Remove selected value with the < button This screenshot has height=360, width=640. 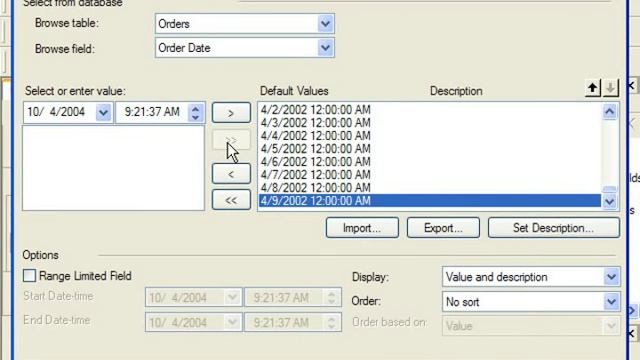[x=231, y=174]
